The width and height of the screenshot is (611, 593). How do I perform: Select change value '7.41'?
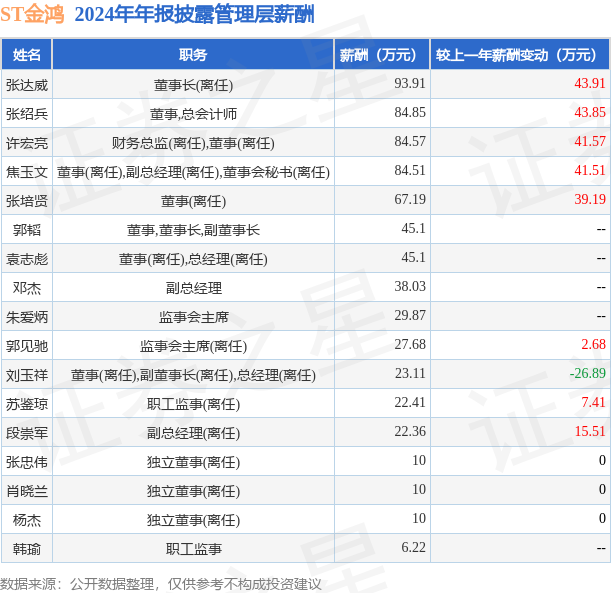(x=593, y=402)
